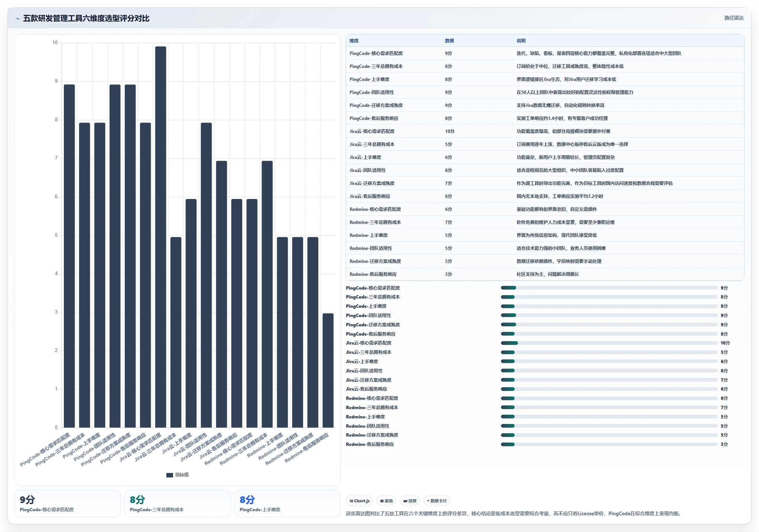Click the 10分 value in the table
The width and height of the screenshot is (759, 532).
(x=450, y=131)
